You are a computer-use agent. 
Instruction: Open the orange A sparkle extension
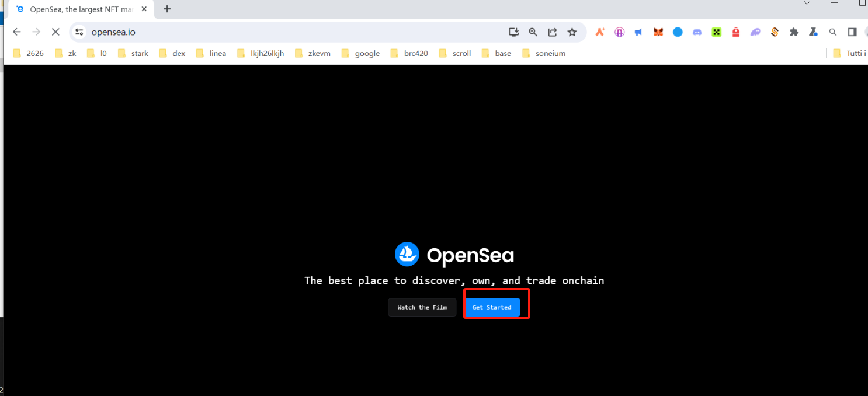click(x=600, y=32)
